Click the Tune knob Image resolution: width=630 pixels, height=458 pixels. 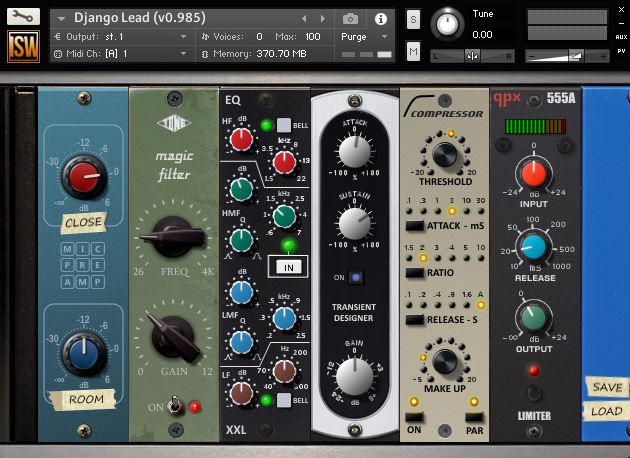click(x=447, y=24)
